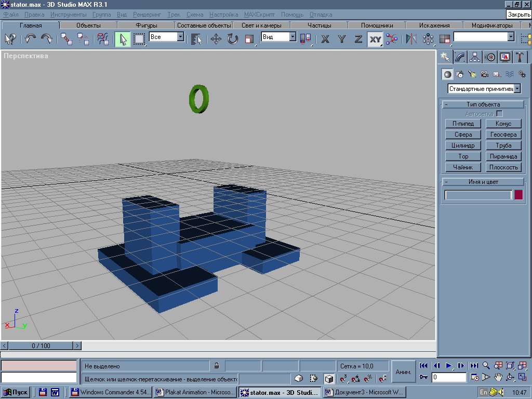The image size is (532, 399).
Task: Click the Undo arrow icon
Action: [x=30, y=38]
